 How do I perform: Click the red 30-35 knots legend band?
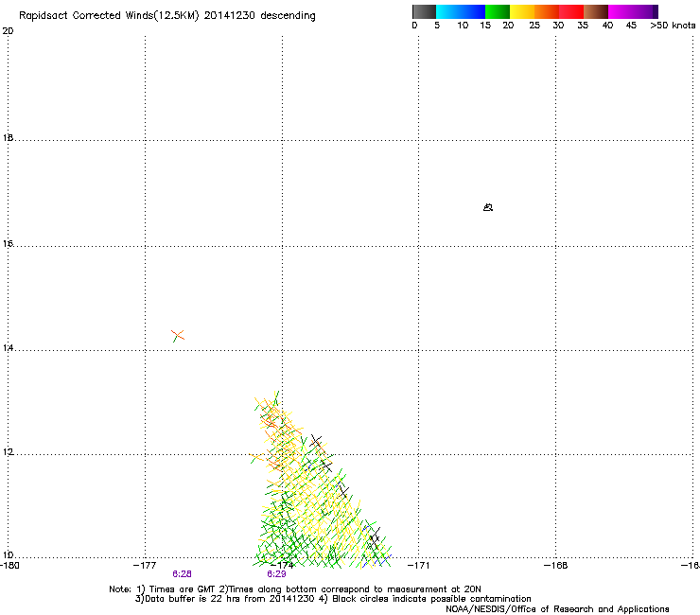click(571, 11)
